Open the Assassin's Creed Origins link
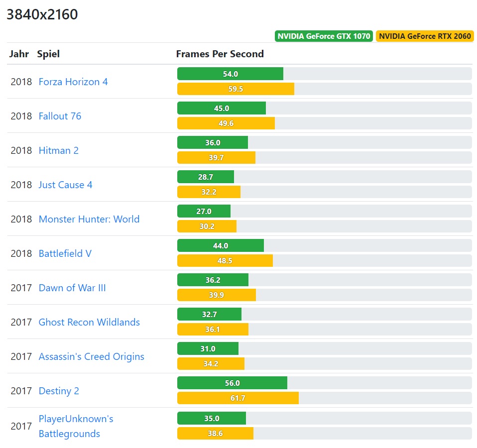 pos(91,357)
